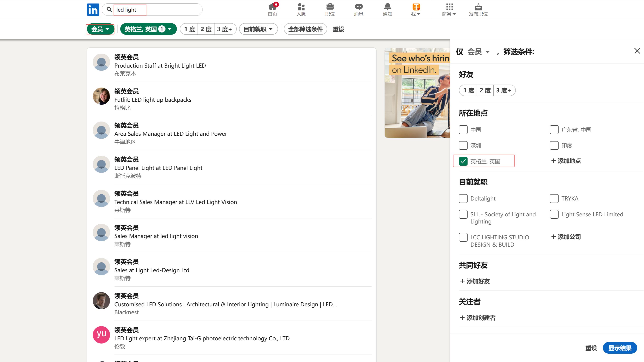Check the 印度 location checkbox
The height and width of the screenshot is (362, 644).
pos(554,145)
